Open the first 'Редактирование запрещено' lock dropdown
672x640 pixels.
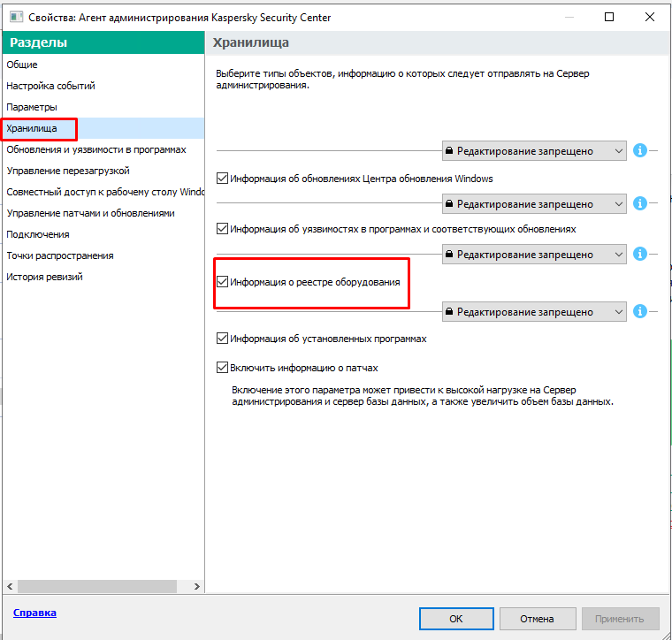[534, 151]
